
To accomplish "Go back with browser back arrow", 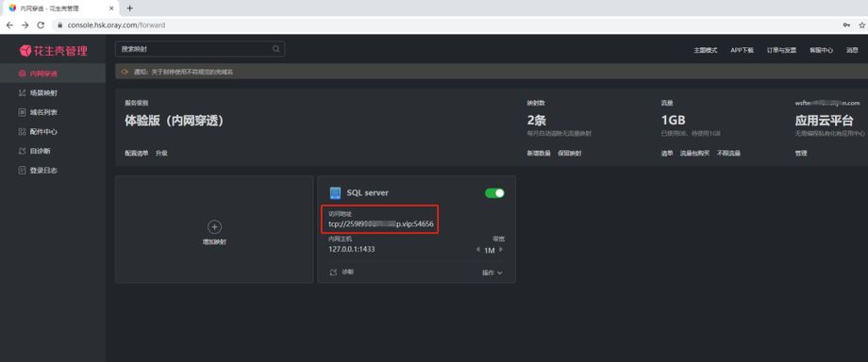I will click(x=9, y=25).
